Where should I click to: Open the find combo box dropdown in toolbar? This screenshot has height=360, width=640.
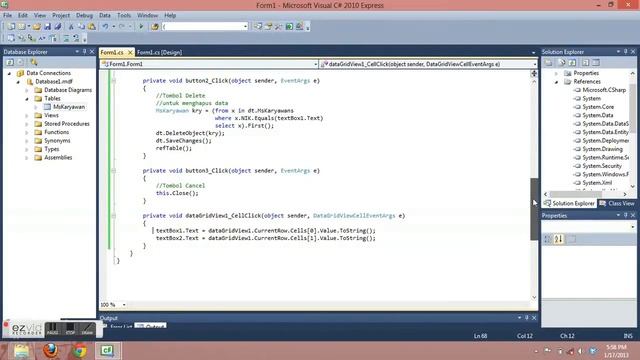(245, 27)
